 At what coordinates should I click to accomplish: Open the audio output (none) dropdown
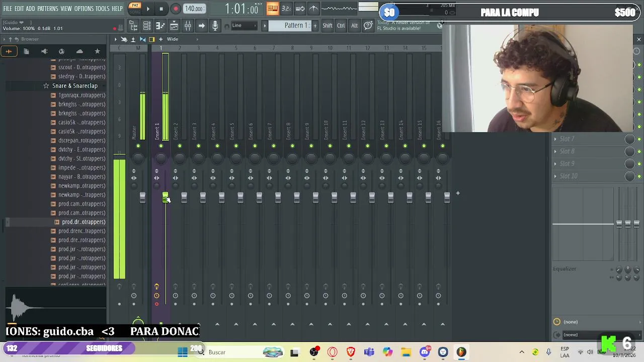tap(597, 335)
